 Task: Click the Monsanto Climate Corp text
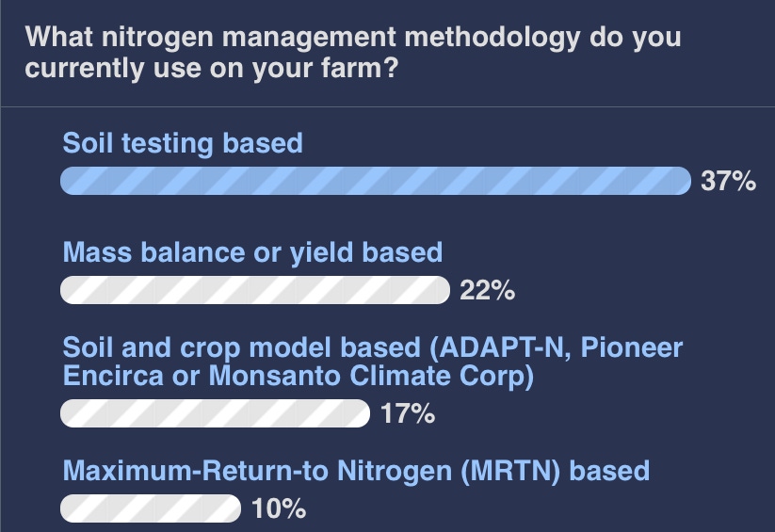click(371, 377)
